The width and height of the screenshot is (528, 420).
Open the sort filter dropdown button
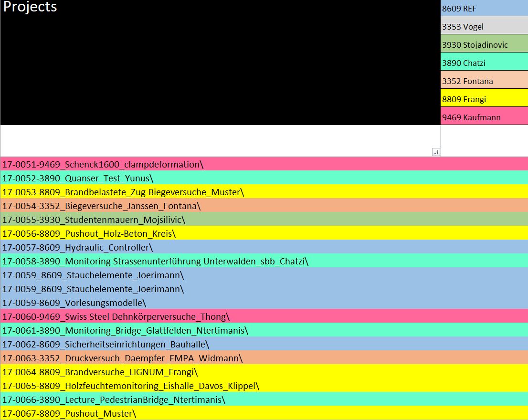(x=436, y=152)
